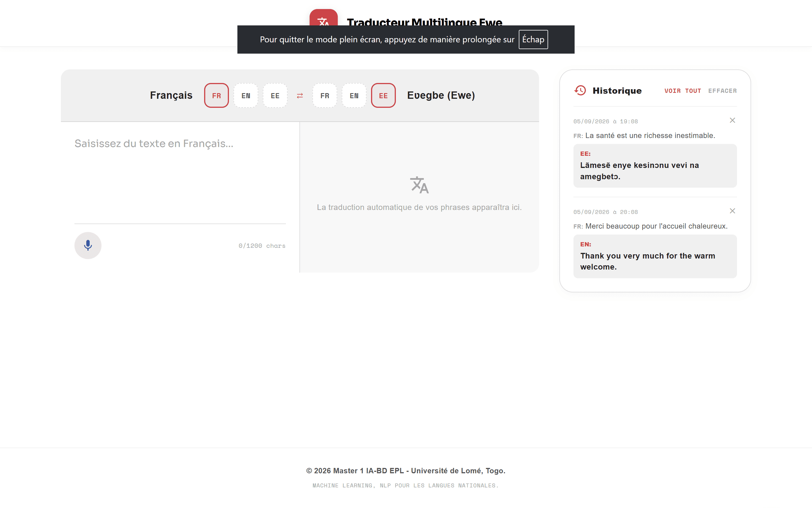The image size is (812, 508).
Task: Click the Université de Lomé copyright text
Action: coord(406,471)
